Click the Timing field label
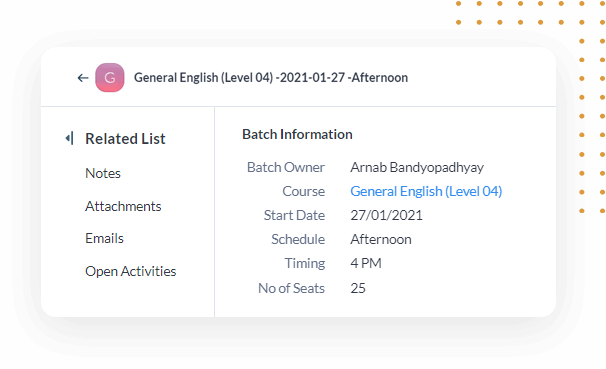 tap(305, 263)
